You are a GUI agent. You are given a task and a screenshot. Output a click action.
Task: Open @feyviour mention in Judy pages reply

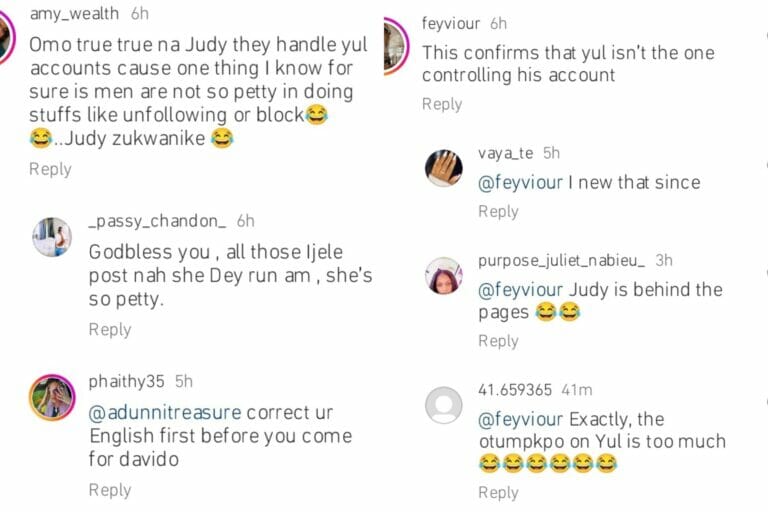click(x=521, y=290)
